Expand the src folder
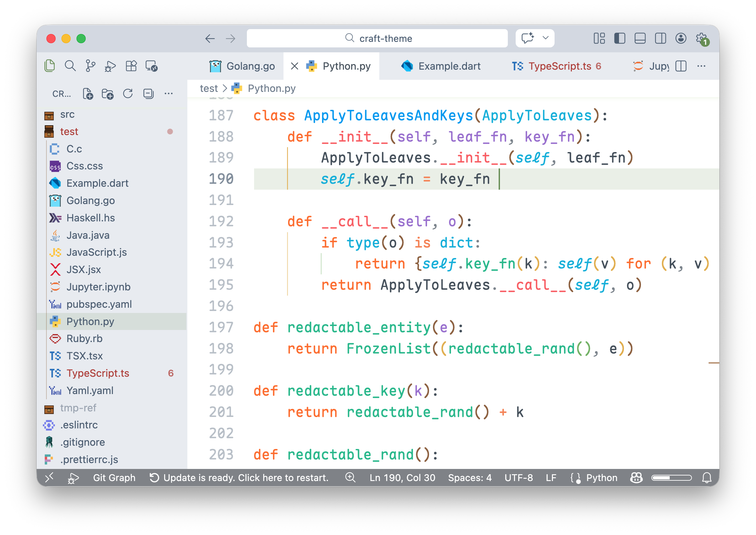The width and height of the screenshot is (756, 535). (67, 114)
